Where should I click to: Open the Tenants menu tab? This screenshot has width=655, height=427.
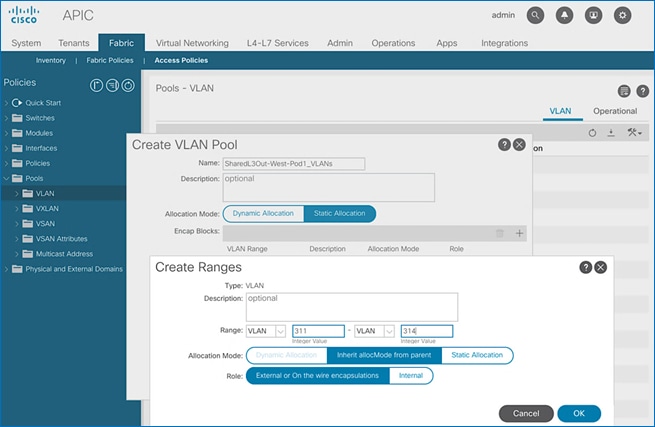coord(74,43)
